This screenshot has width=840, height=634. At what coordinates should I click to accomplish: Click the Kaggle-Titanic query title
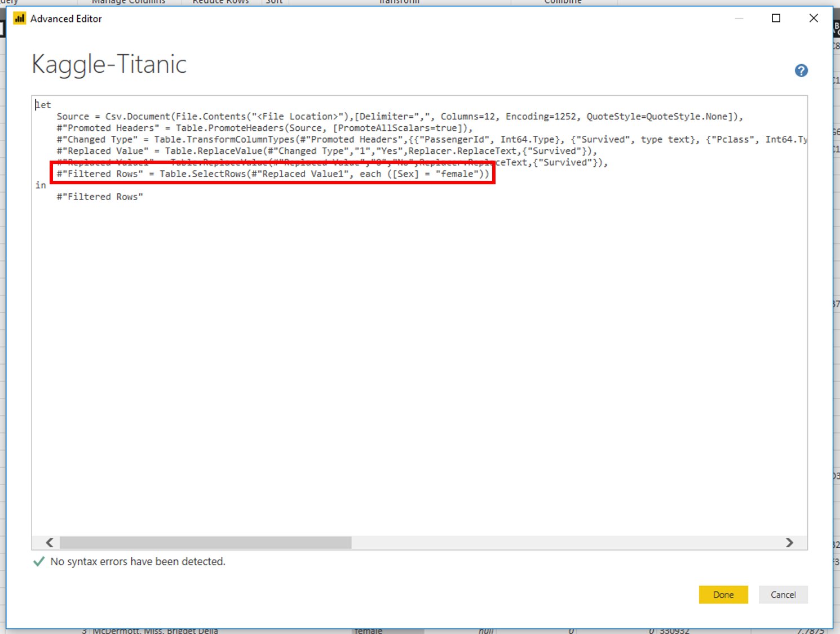109,64
